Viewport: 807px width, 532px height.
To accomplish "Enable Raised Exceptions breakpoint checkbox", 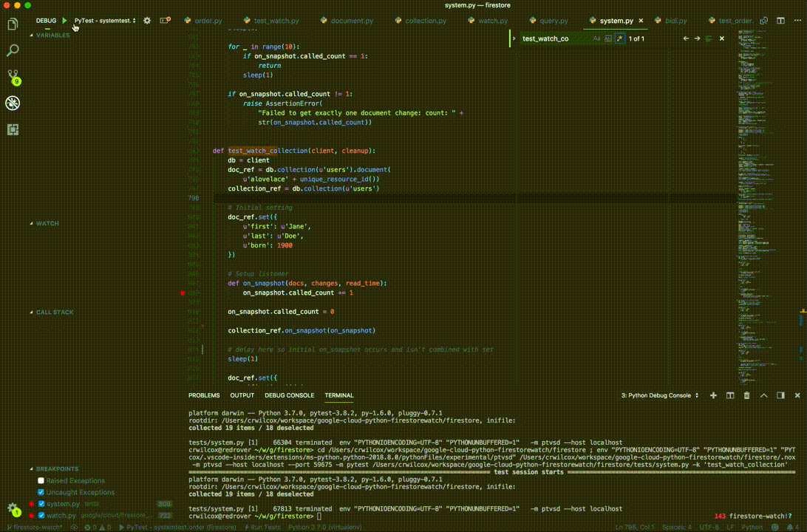I will click(41, 480).
